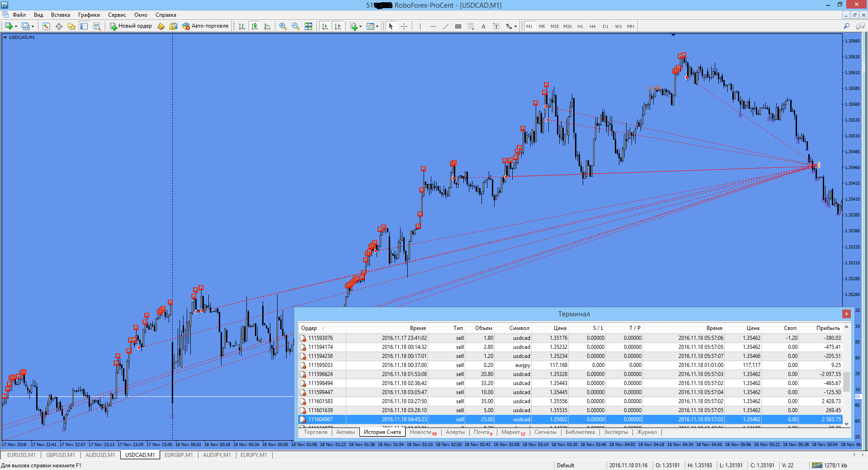Open the chat bubbles icon
Screen dimensions: 868x470
click(x=860, y=26)
